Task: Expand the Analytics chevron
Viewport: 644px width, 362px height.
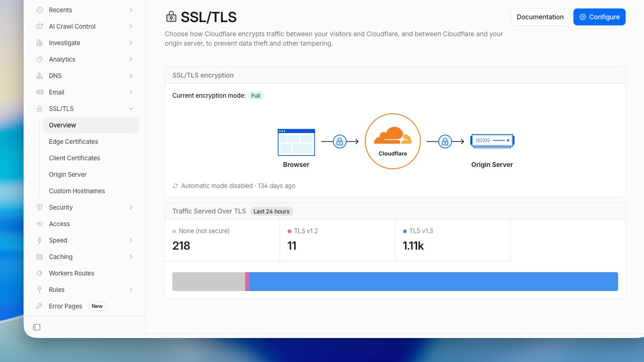Action: 131,59
